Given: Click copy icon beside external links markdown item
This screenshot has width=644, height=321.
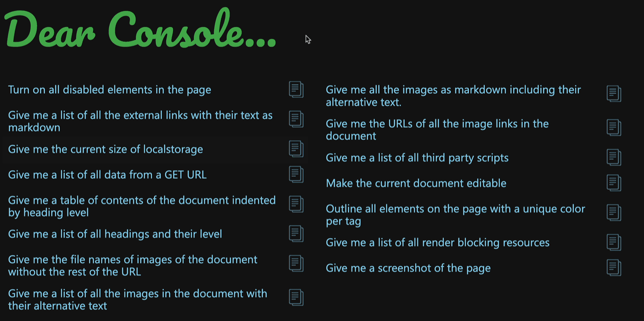Looking at the screenshot, I should pyautogui.click(x=296, y=119).
